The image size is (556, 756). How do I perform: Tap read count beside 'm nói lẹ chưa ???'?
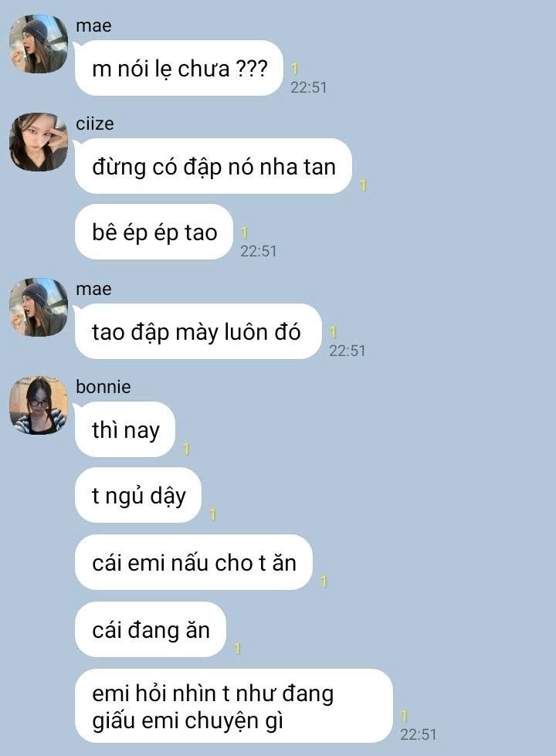[295, 69]
